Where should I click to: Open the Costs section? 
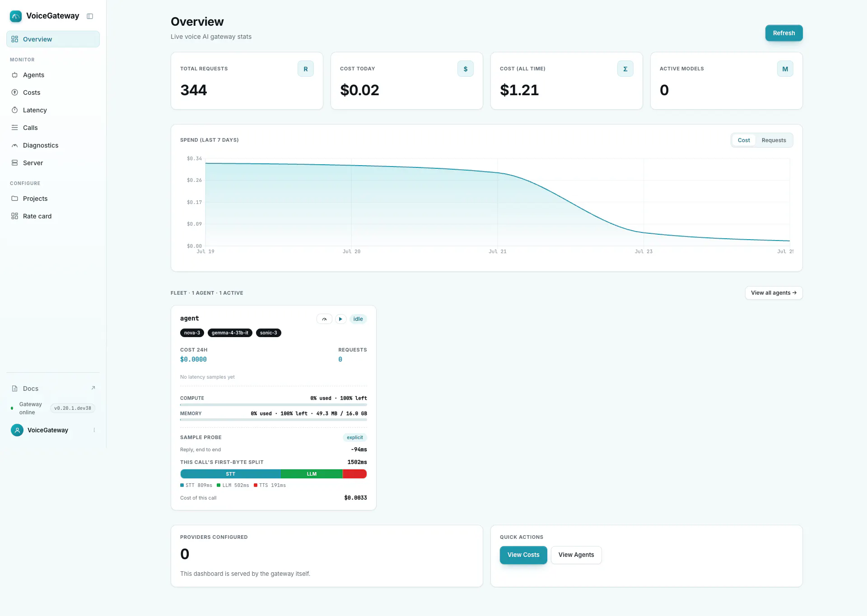point(53,93)
